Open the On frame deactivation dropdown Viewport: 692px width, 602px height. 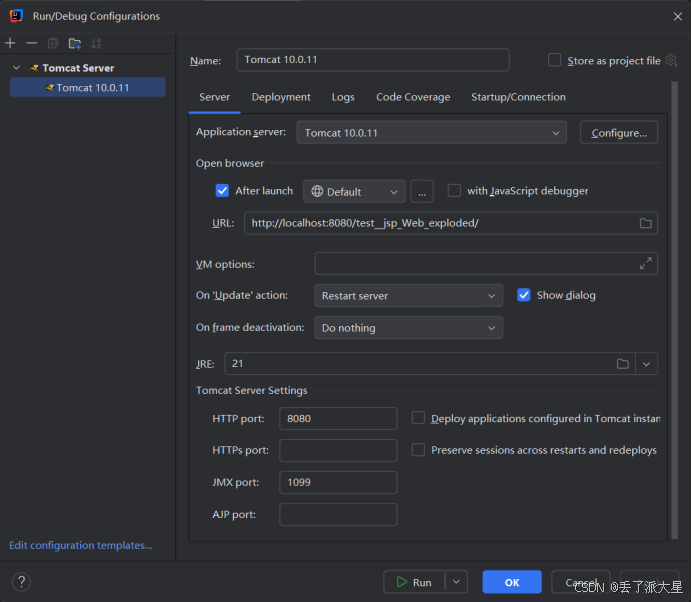coord(409,327)
